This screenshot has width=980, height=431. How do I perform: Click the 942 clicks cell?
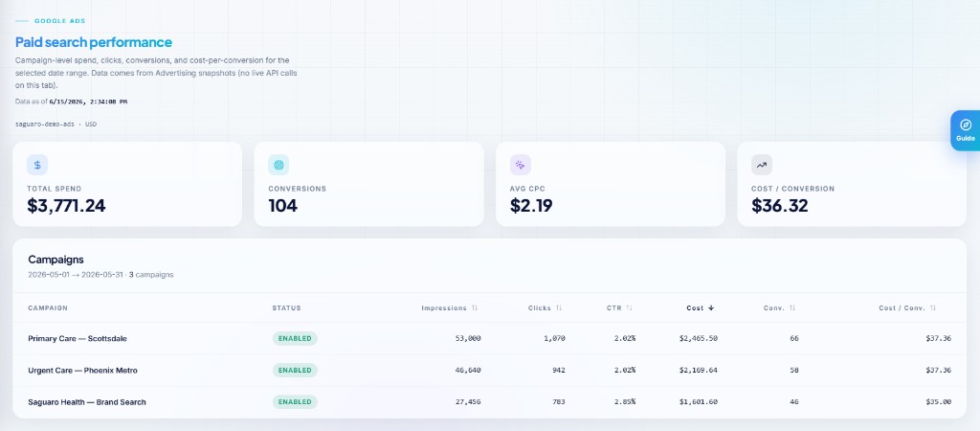[x=558, y=371]
